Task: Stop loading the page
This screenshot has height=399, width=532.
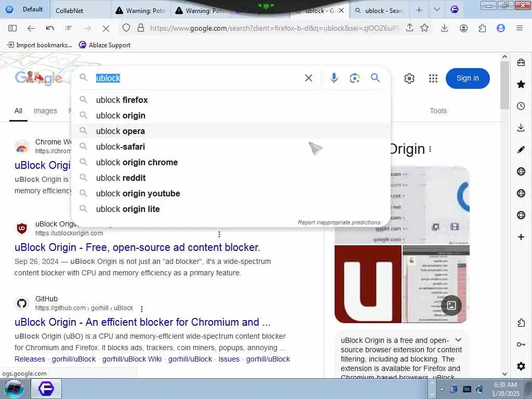Action: pos(106,29)
